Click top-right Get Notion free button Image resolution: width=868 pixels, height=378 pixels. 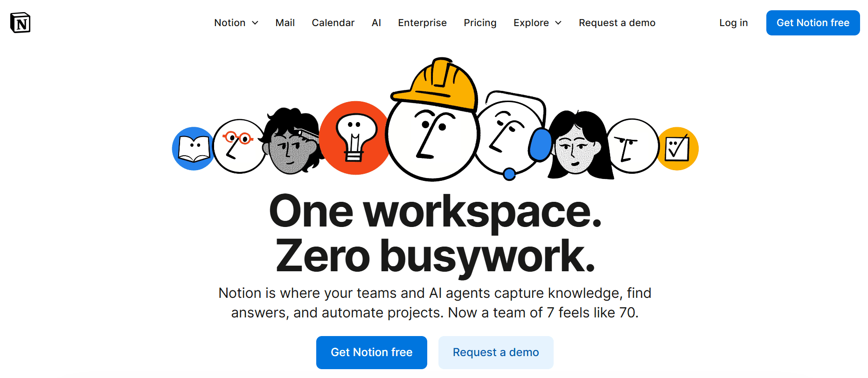coord(813,23)
